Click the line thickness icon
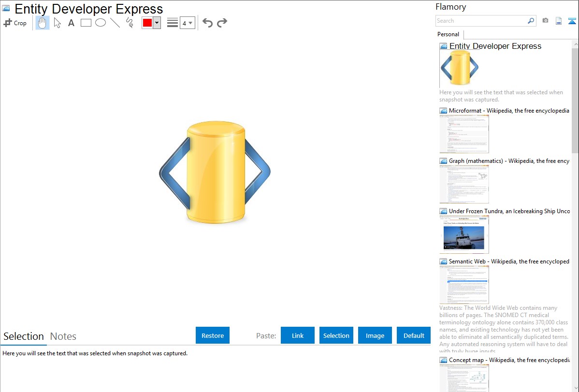This screenshot has height=392, width=579. point(173,23)
